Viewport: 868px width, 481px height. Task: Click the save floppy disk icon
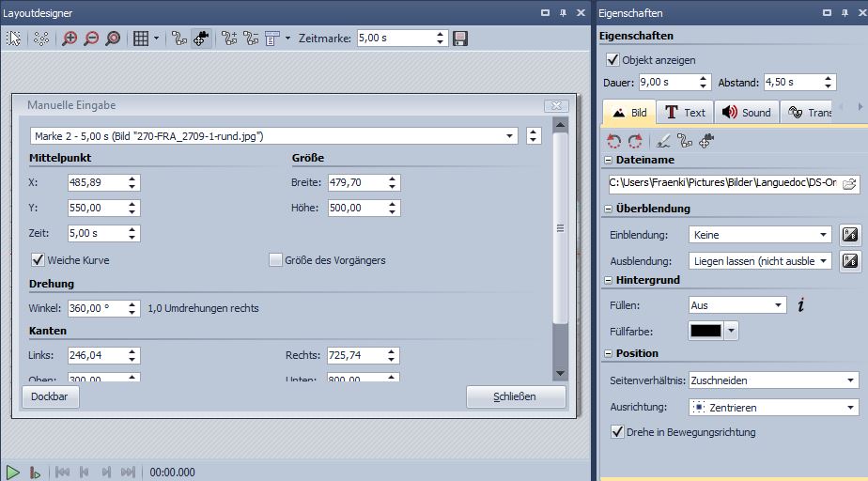pos(460,39)
